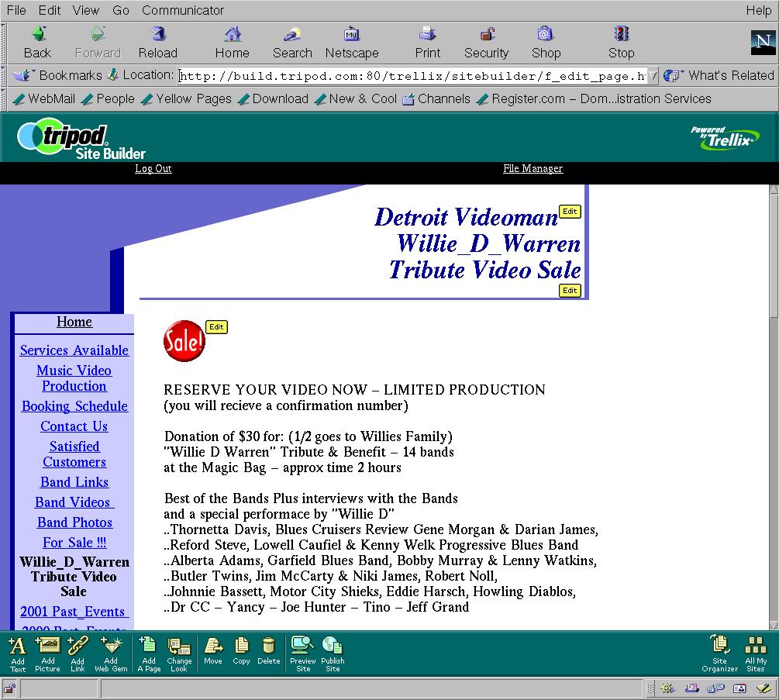The height and width of the screenshot is (700, 779).
Task: Print the page using Print icon
Action: [427, 43]
